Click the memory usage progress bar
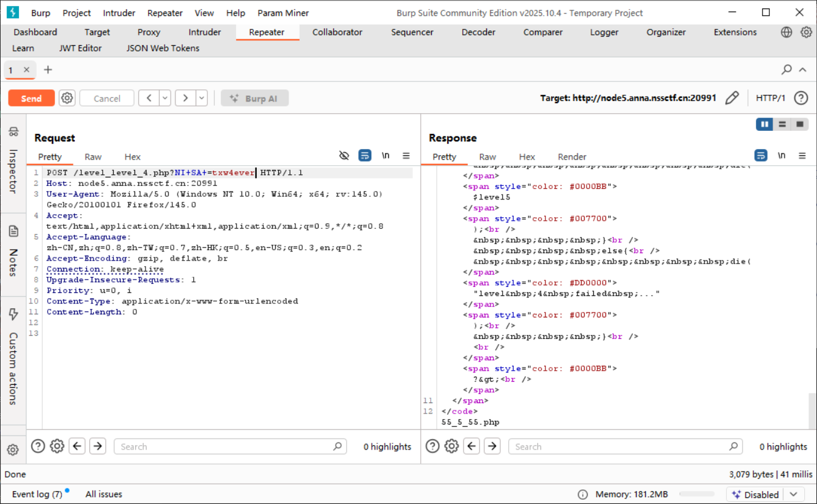The height and width of the screenshot is (504, 817). [x=697, y=494]
